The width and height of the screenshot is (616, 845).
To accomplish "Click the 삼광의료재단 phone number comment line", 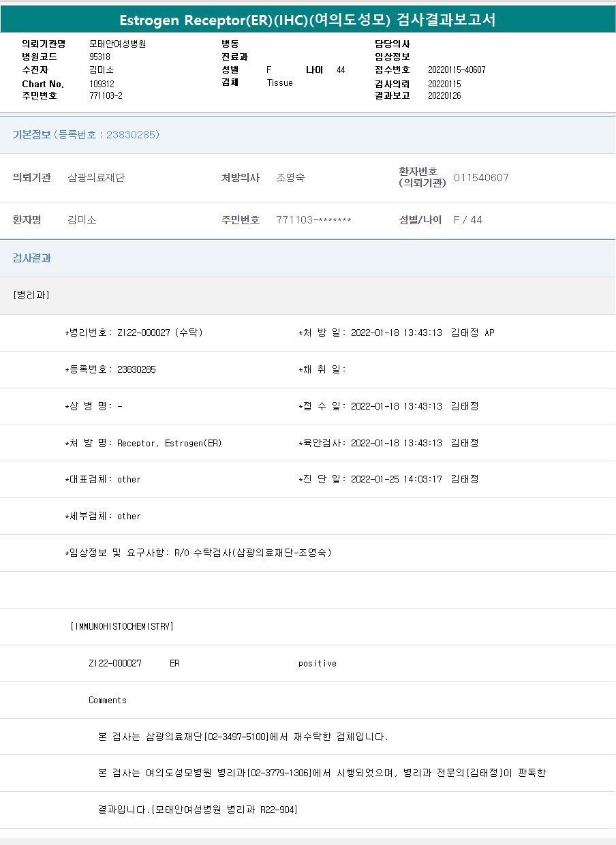I will click(x=243, y=737).
